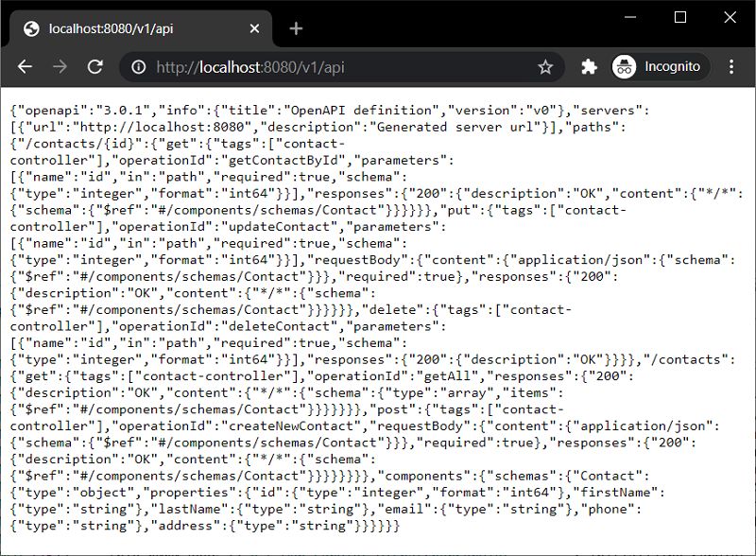Close the browser window
Image resolution: width=756 pixels, height=556 pixels.
pos(730,17)
